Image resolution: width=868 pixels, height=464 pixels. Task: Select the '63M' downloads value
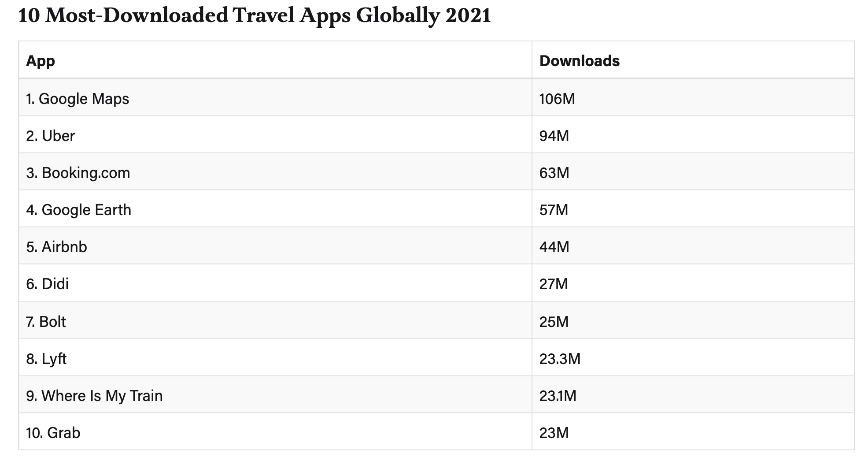pyautogui.click(x=554, y=173)
